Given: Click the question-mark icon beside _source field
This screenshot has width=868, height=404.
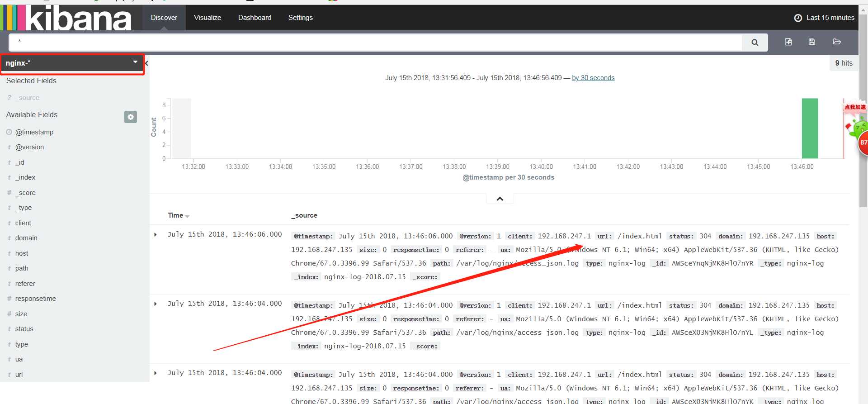Looking at the screenshot, I should (x=9, y=98).
